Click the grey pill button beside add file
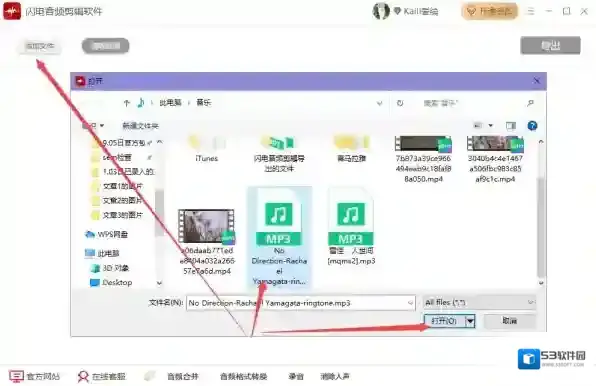 tap(106, 46)
